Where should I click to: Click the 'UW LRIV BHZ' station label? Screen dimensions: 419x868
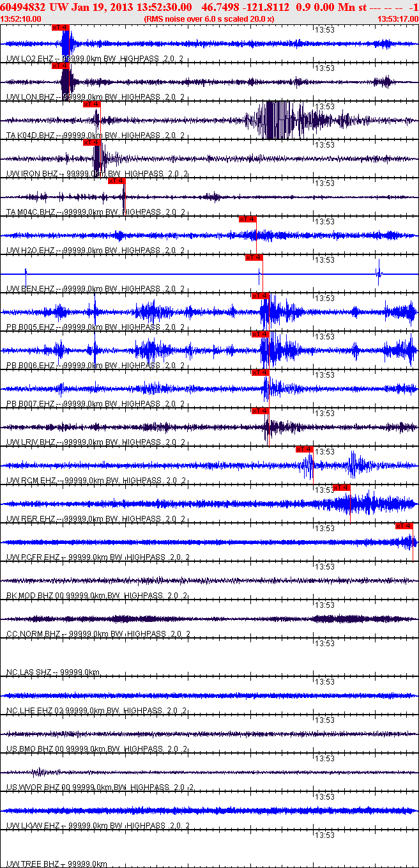31,442
